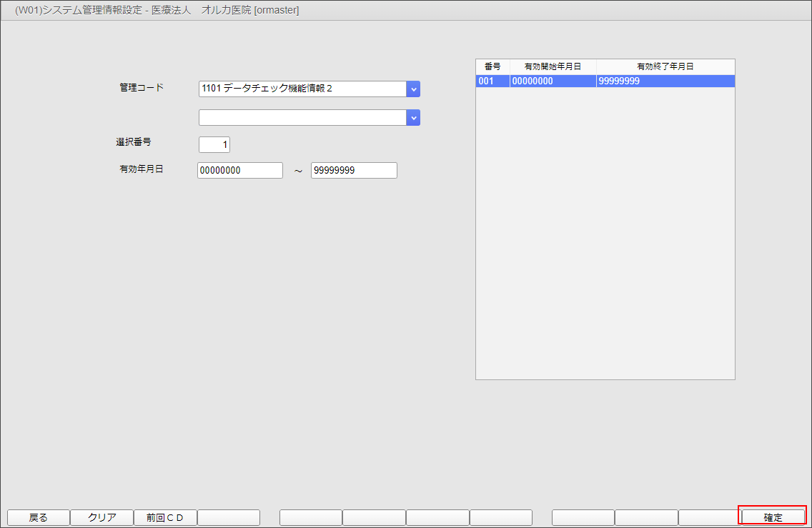Viewport: 812px width, 528px height.
Task: Expand the 管理コード dropdown arrow
Action: click(413, 89)
